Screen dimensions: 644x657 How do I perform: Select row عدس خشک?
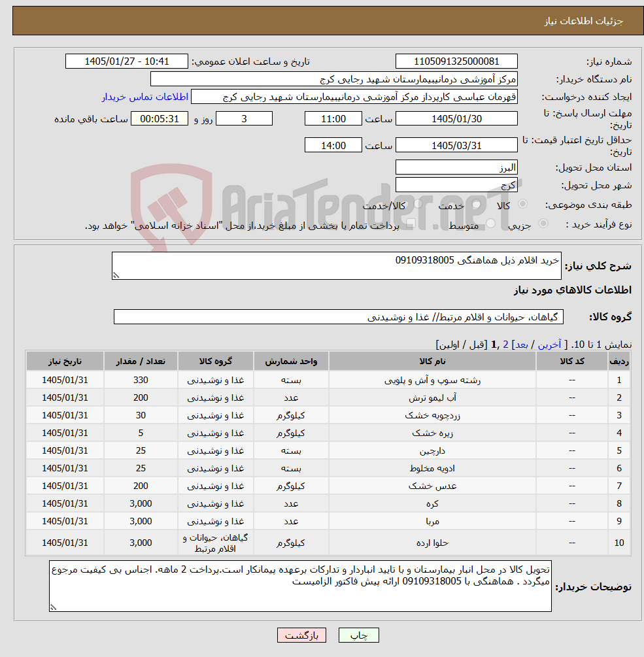(x=328, y=486)
